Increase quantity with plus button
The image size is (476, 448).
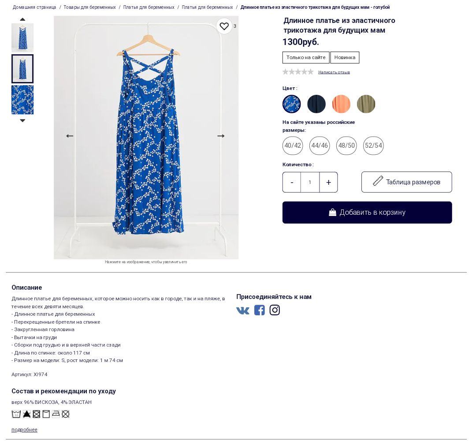coord(328,183)
